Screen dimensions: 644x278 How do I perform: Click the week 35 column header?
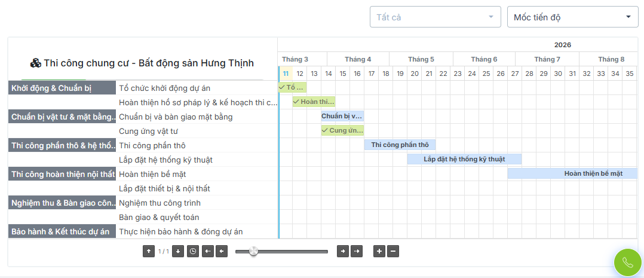tap(629, 74)
